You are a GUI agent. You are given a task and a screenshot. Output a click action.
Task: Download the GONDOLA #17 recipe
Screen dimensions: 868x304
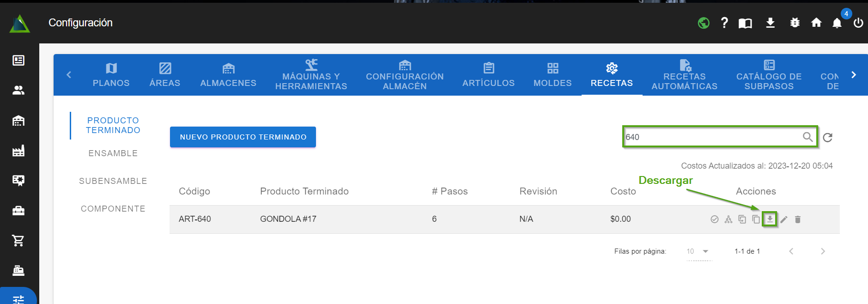coord(770,219)
